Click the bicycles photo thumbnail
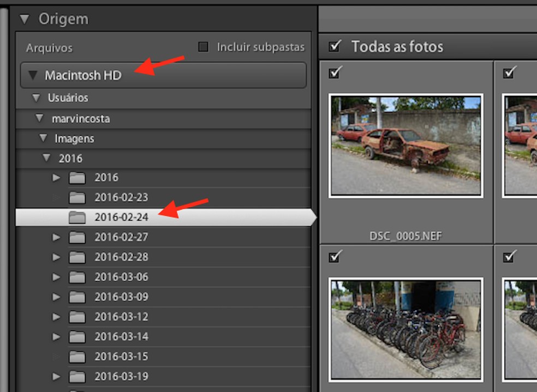Image resolution: width=537 pixels, height=392 pixels. pos(406,328)
